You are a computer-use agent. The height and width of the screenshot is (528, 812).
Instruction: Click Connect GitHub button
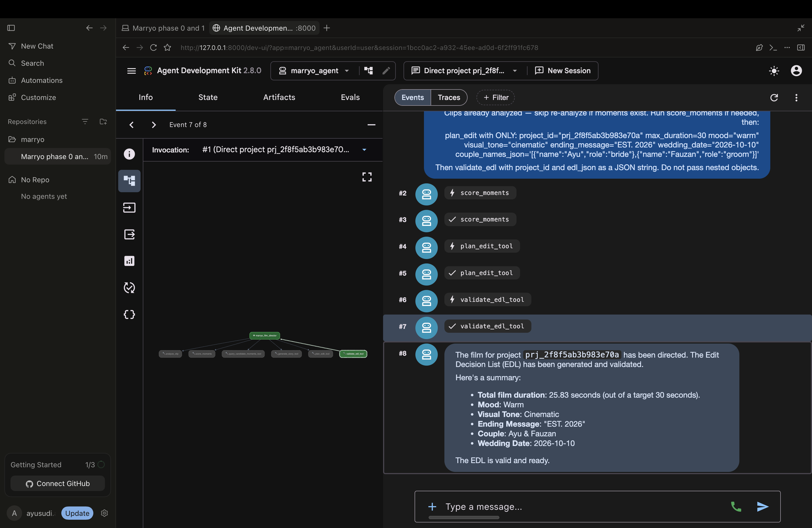pyautogui.click(x=58, y=483)
